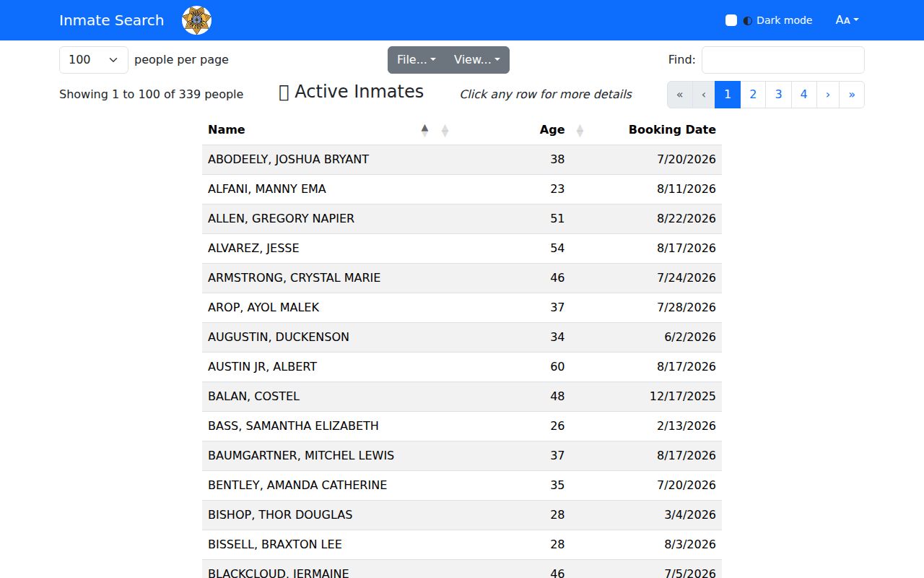Click the BALAN, COSTEL name
This screenshot has width=924, height=578.
(253, 397)
